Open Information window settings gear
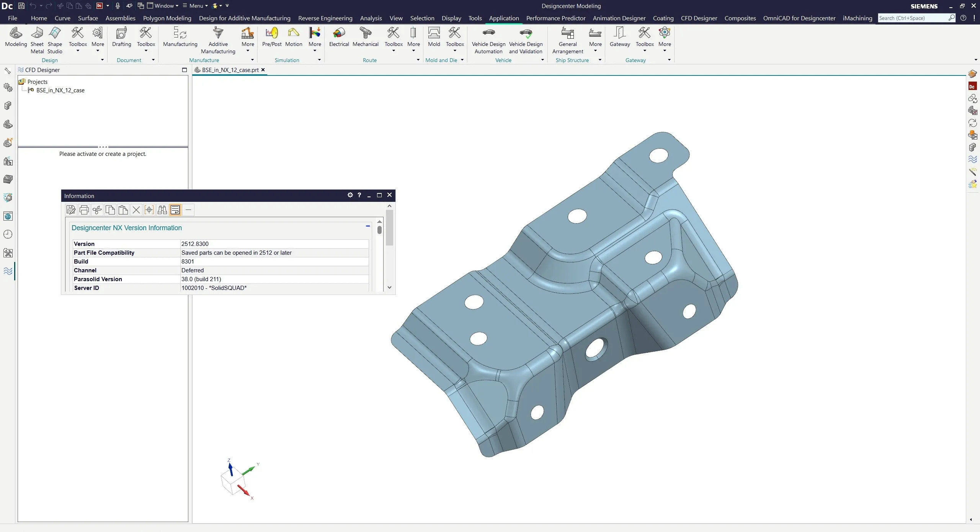The width and height of the screenshot is (980, 532). pyautogui.click(x=350, y=195)
